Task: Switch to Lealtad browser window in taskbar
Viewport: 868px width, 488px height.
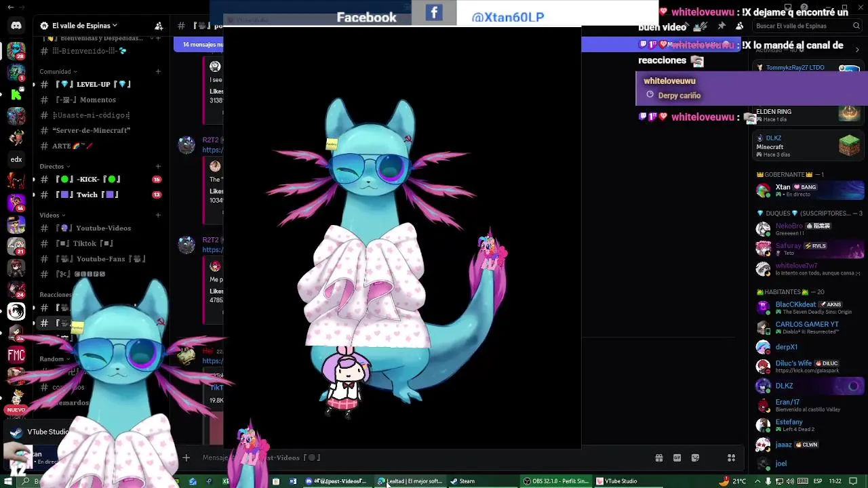Action: [410, 481]
